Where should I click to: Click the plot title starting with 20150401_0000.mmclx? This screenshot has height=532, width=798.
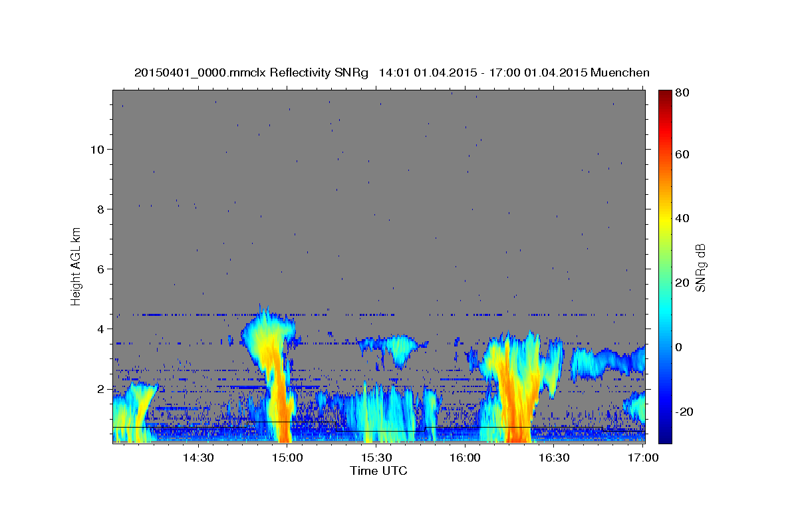coord(392,72)
